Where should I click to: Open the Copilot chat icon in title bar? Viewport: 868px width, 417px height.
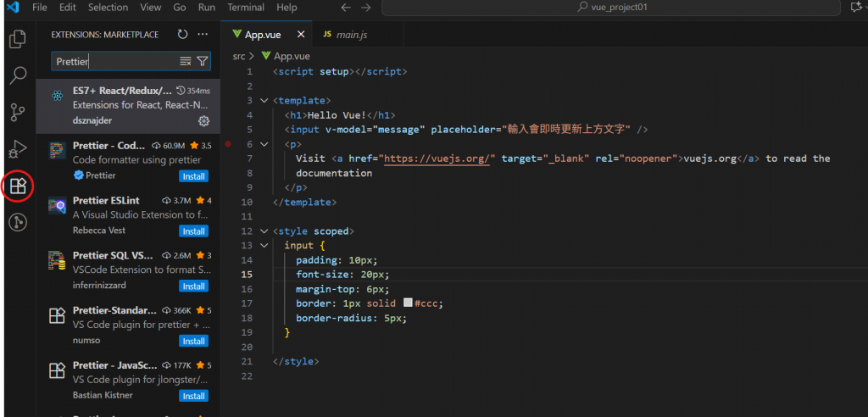coord(857,8)
